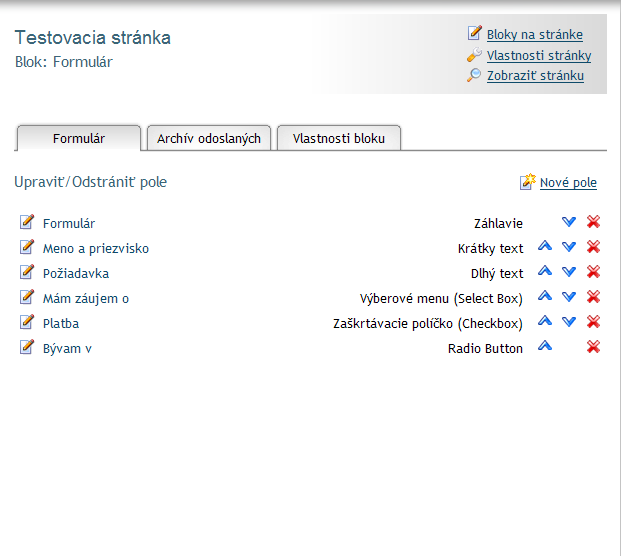
Task: Move the Požiadavka field down
Action: (569, 272)
